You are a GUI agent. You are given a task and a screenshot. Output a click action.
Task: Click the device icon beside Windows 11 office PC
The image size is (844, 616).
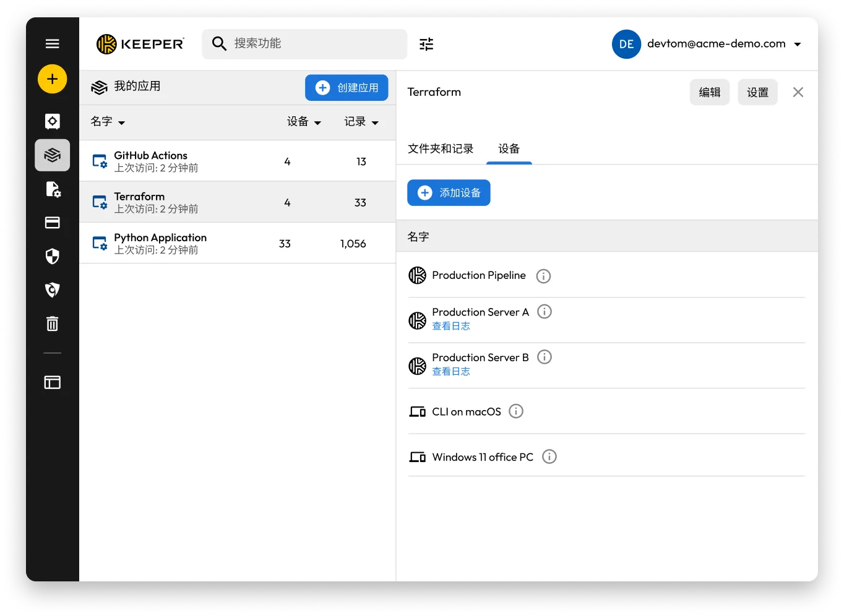pyautogui.click(x=418, y=457)
